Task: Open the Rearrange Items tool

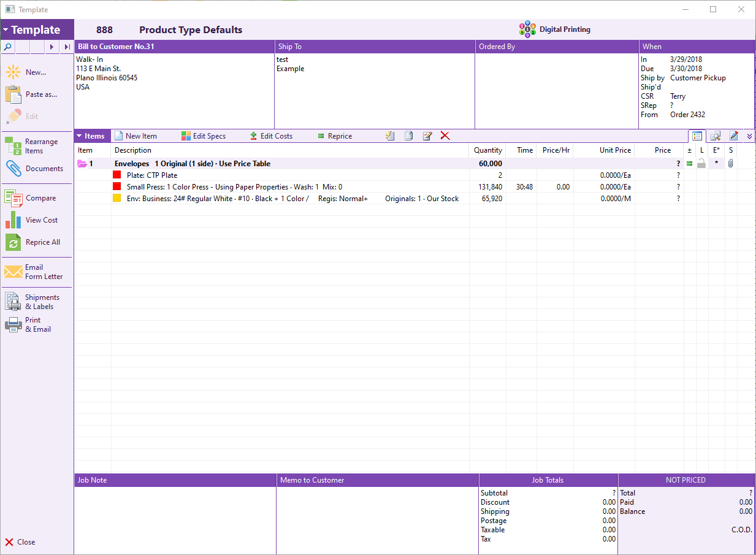Action: pos(12,145)
